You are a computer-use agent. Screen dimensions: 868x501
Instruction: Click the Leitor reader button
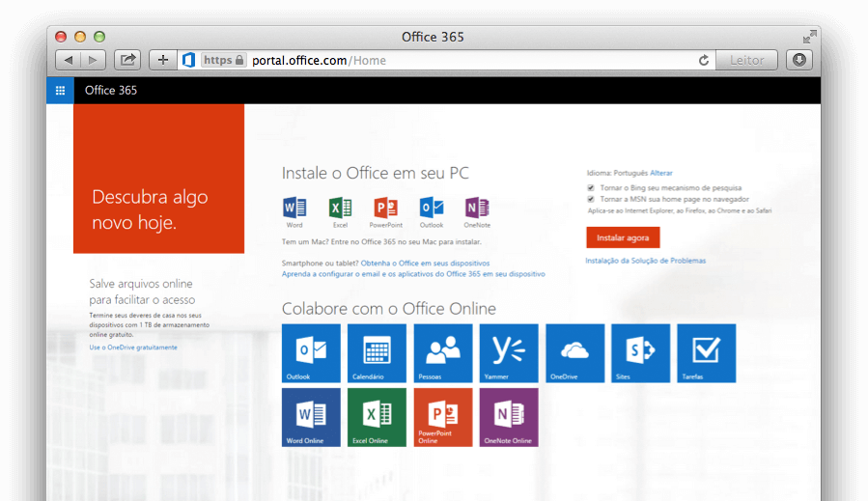746,60
